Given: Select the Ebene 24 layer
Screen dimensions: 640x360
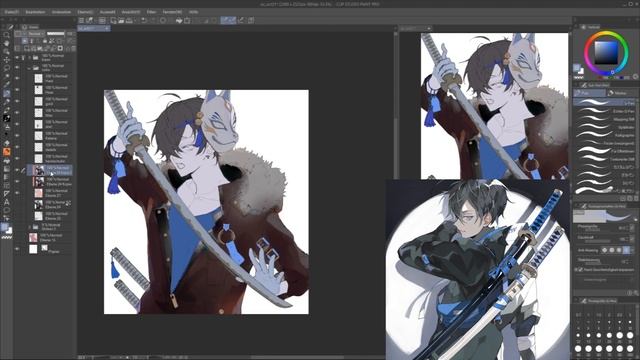Looking at the screenshot, I should tap(51, 204).
